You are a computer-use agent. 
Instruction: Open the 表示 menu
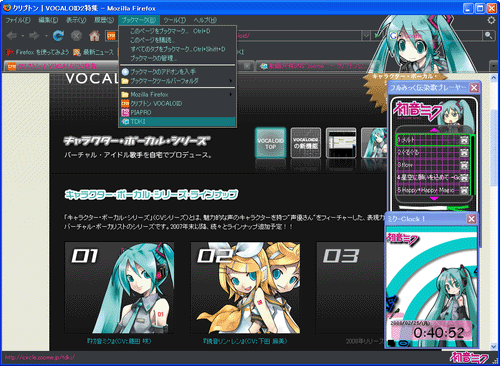click(x=76, y=20)
